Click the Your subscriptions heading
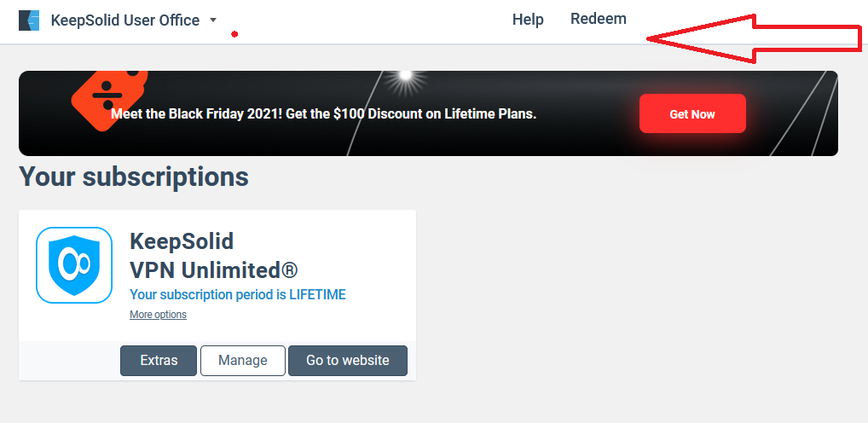868x423 pixels. click(x=134, y=177)
